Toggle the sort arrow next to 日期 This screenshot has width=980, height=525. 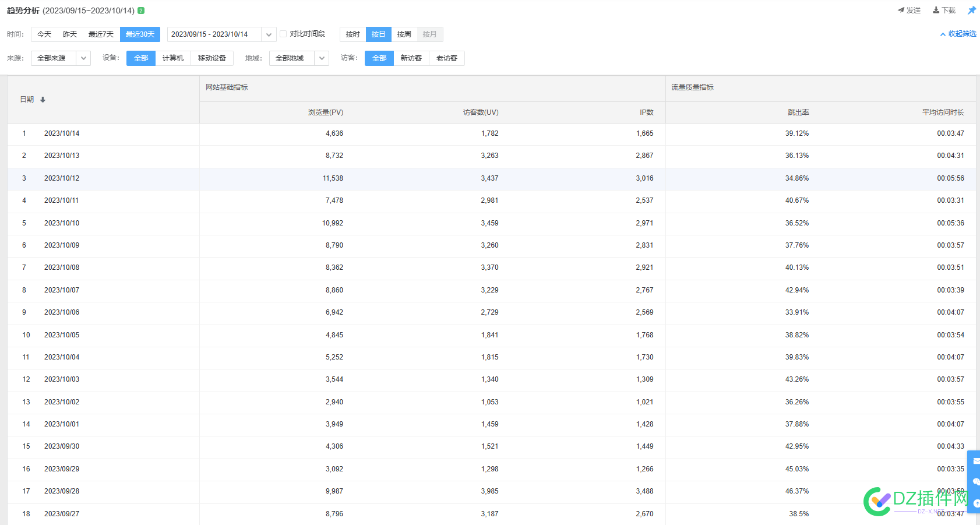coord(43,100)
